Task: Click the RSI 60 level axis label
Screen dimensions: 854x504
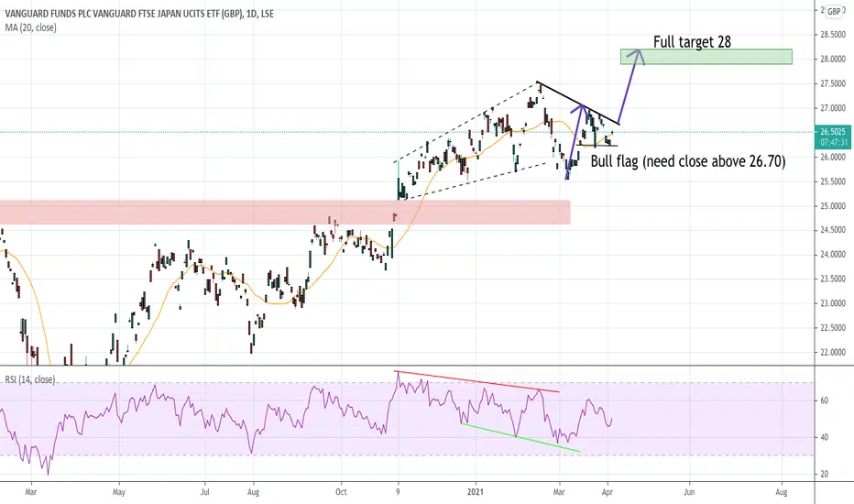Action: tap(824, 400)
